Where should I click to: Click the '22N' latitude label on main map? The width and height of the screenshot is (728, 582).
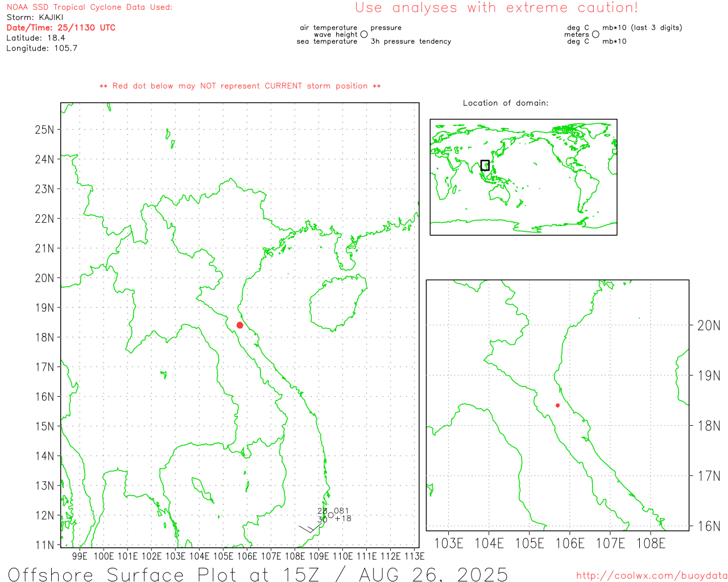pyautogui.click(x=44, y=219)
